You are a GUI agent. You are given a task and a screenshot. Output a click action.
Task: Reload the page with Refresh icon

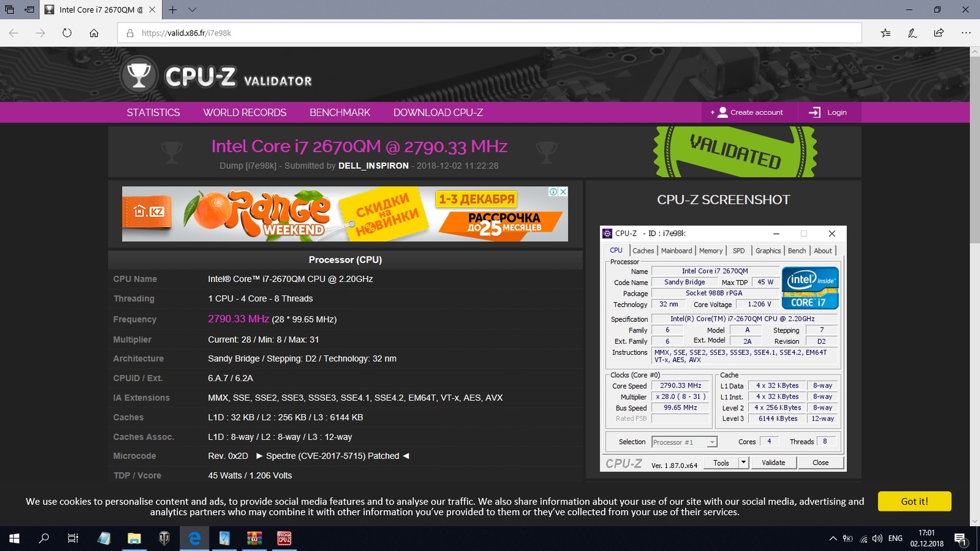(x=67, y=33)
